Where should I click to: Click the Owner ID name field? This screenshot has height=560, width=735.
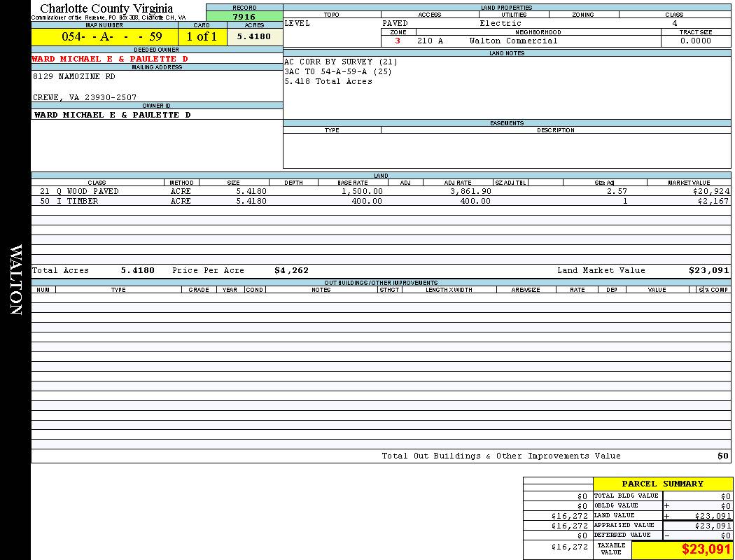(113, 115)
